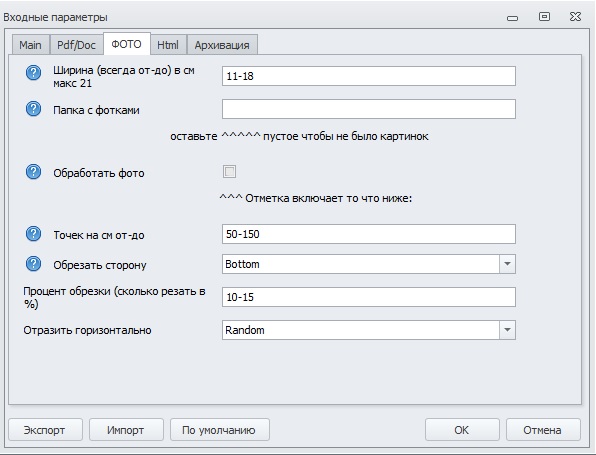Click the Импорт button

pos(126,430)
